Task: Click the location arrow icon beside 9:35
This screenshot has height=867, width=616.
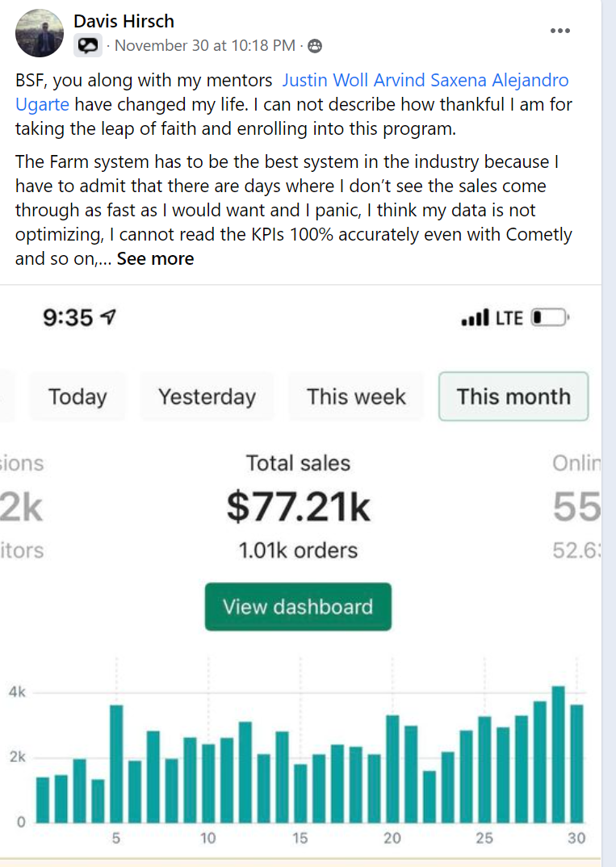Action: [x=108, y=316]
